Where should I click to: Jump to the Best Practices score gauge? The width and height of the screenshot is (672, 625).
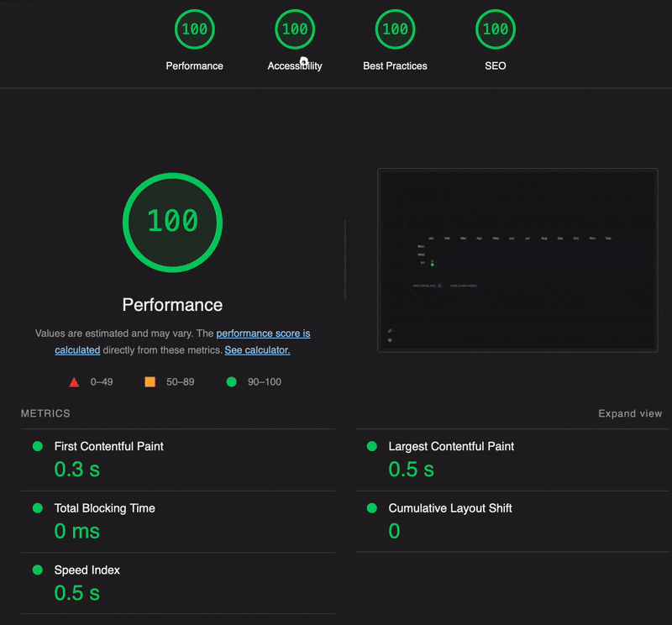pos(395,29)
